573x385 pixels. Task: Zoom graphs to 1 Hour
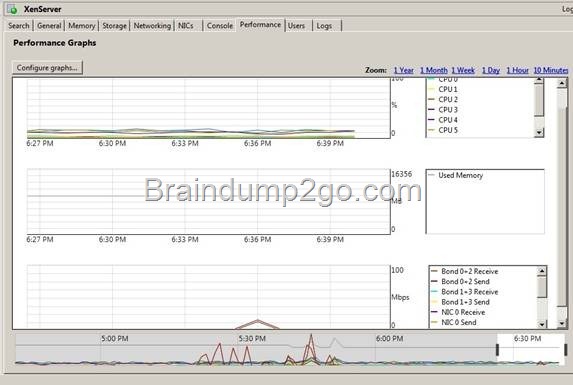click(517, 70)
